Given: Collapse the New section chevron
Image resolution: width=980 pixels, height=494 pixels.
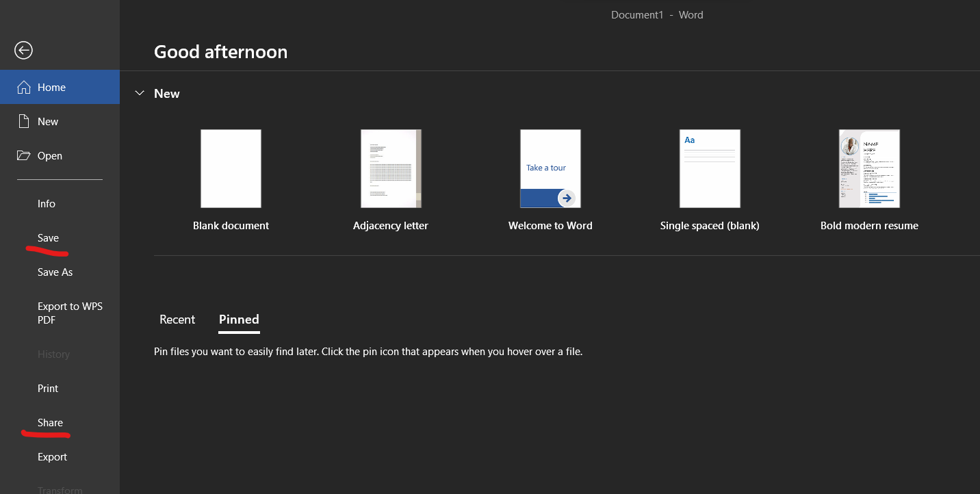Looking at the screenshot, I should (140, 94).
